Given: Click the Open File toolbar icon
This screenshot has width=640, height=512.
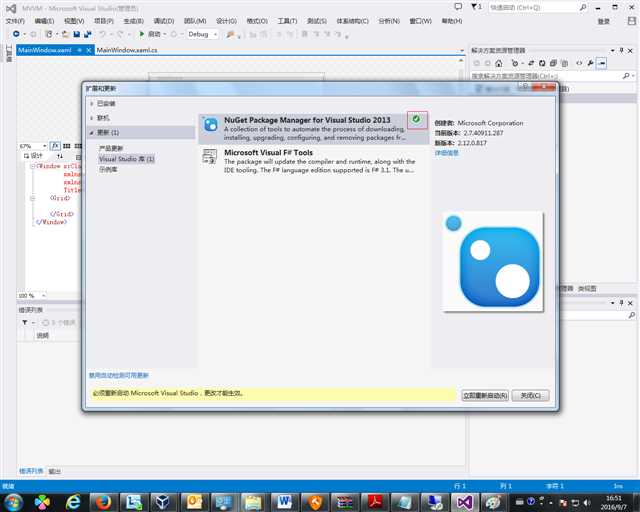Looking at the screenshot, I should point(65,34).
